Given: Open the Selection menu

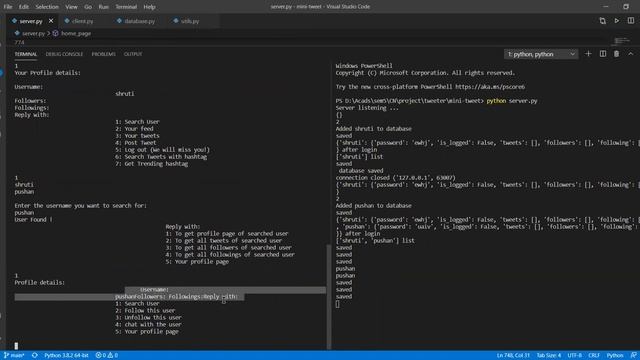Looking at the screenshot, I should coord(47,7).
